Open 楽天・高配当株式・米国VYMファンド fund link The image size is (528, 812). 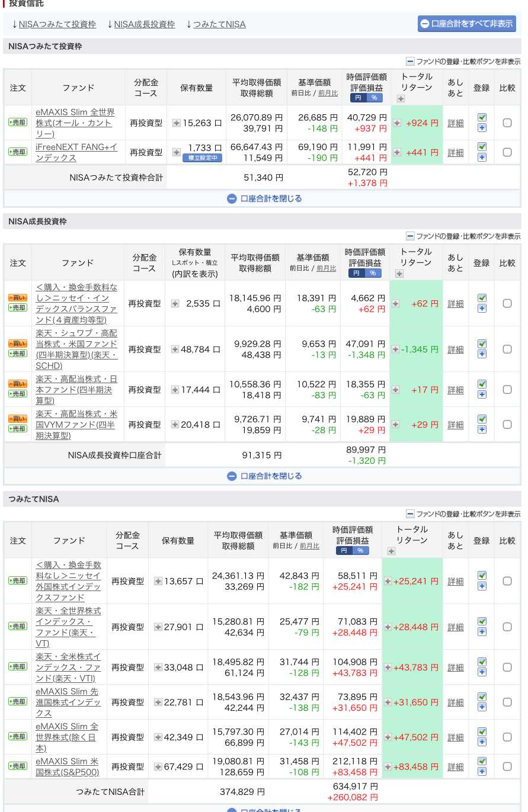[x=76, y=425]
